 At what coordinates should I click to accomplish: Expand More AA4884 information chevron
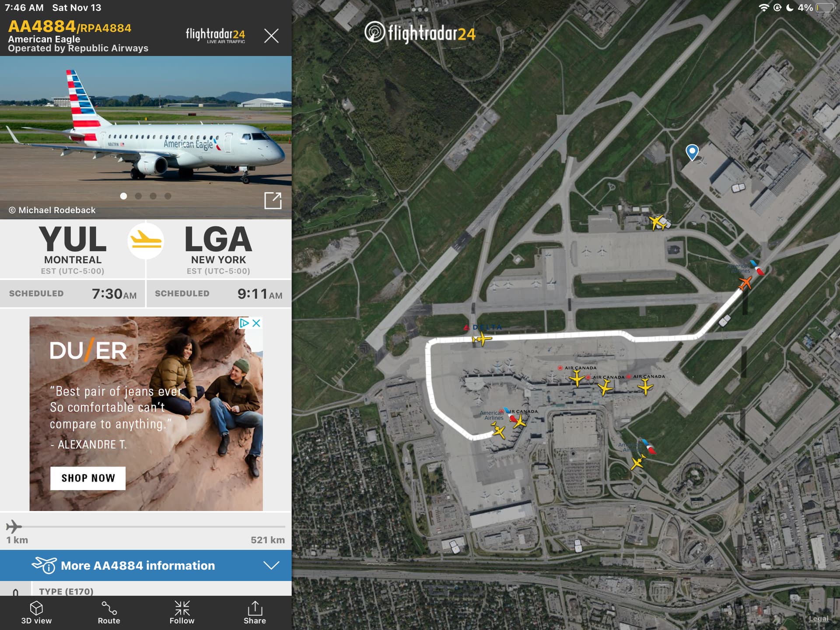271,565
